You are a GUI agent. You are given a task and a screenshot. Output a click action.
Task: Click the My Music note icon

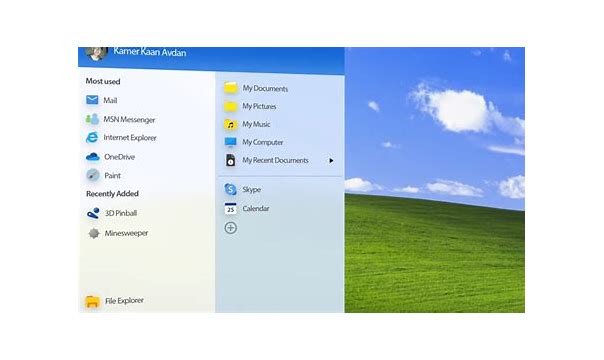pos(230,124)
